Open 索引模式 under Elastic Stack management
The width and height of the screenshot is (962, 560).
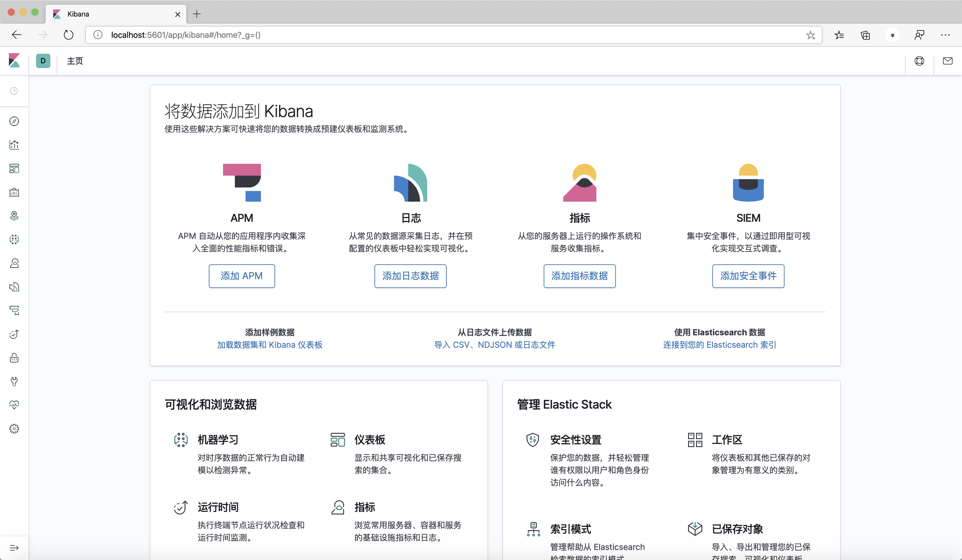pos(571,529)
